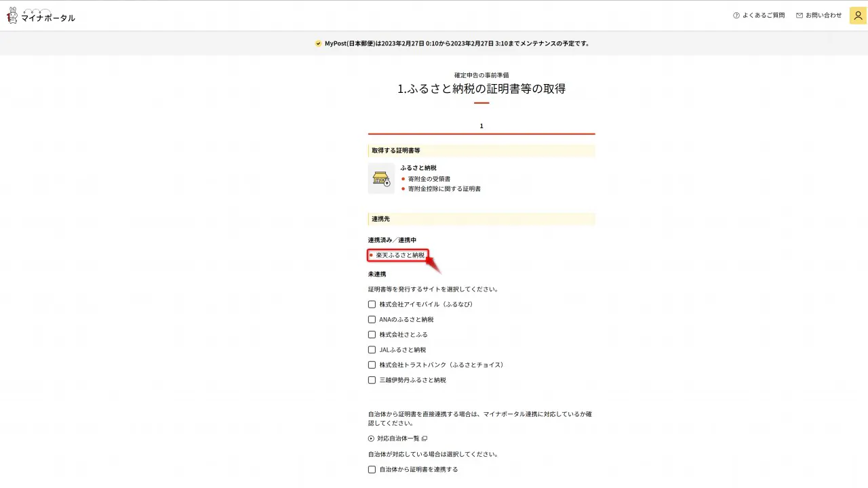Screen dimensions: 868x488
Task: Go to the お問い合わせ link text
Action: click(x=824, y=16)
